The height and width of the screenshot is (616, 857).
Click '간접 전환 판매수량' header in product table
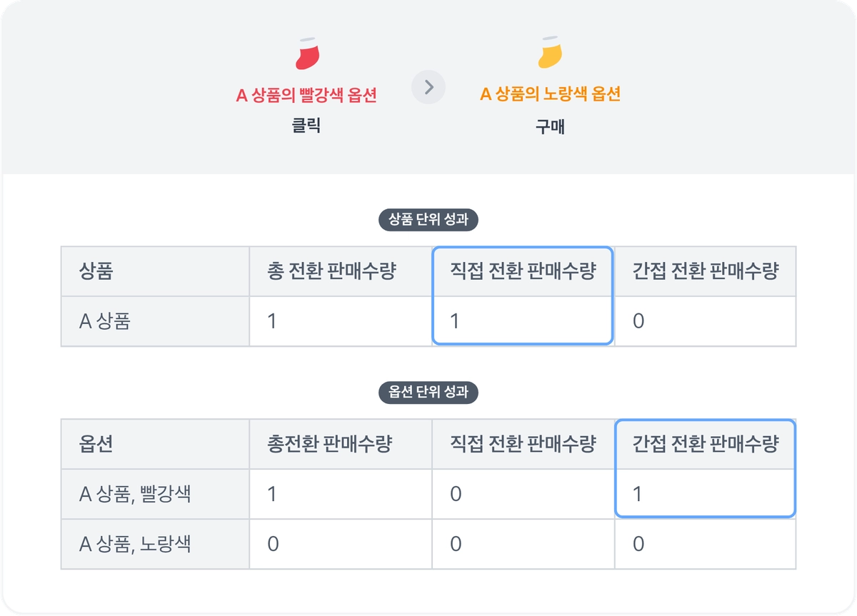coord(705,271)
